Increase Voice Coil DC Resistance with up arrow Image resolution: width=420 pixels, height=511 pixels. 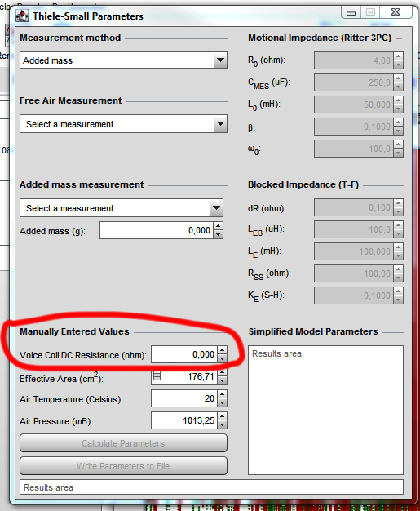pos(222,350)
